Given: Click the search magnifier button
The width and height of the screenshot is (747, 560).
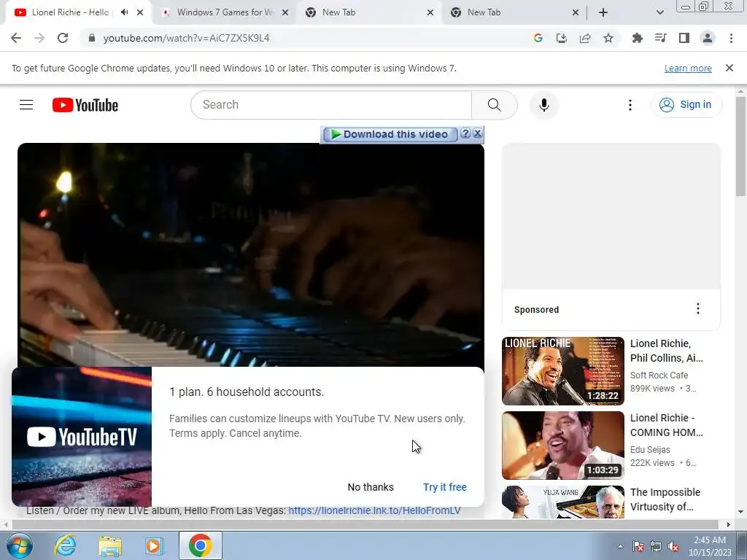Looking at the screenshot, I should pos(494,105).
